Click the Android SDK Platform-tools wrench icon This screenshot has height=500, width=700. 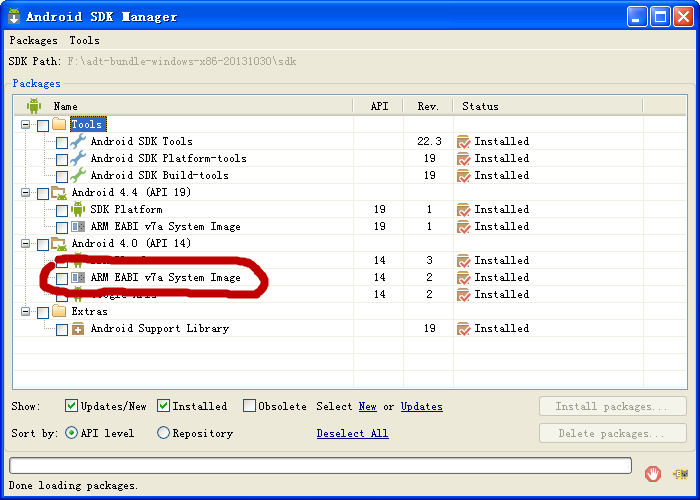[x=78, y=159]
